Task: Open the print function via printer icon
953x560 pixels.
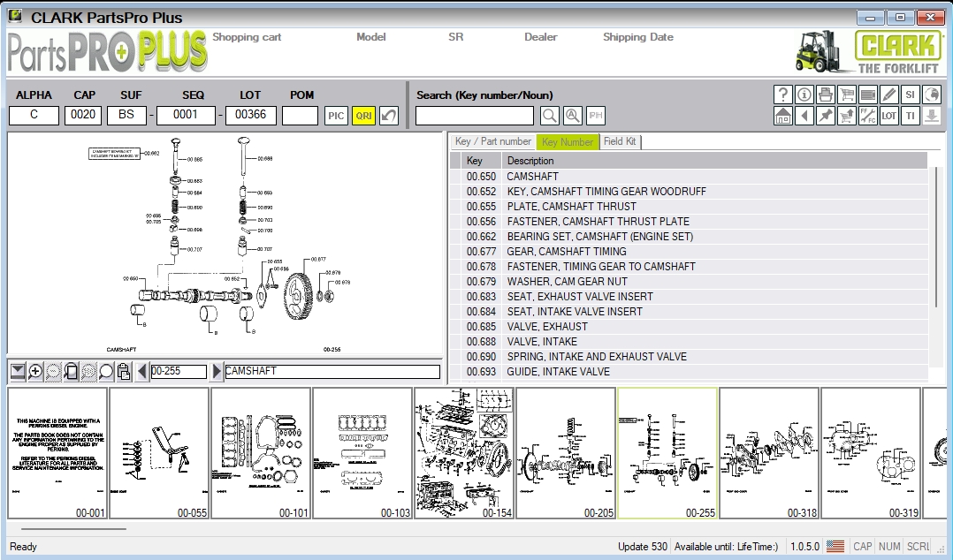Action: tap(825, 95)
